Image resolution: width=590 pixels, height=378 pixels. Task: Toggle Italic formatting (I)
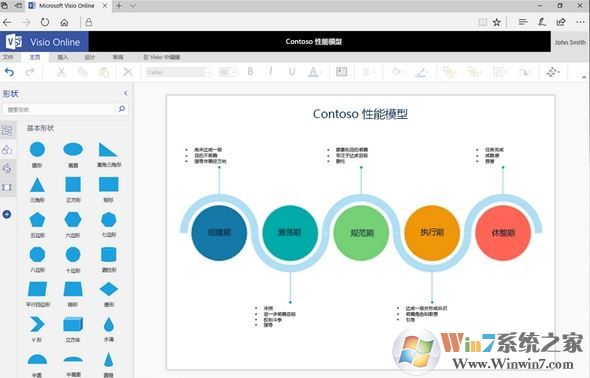pyautogui.click(x=271, y=71)
